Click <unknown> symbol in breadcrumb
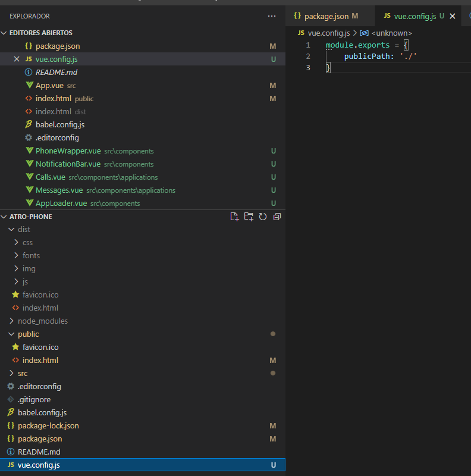 [x=391, y=33]
